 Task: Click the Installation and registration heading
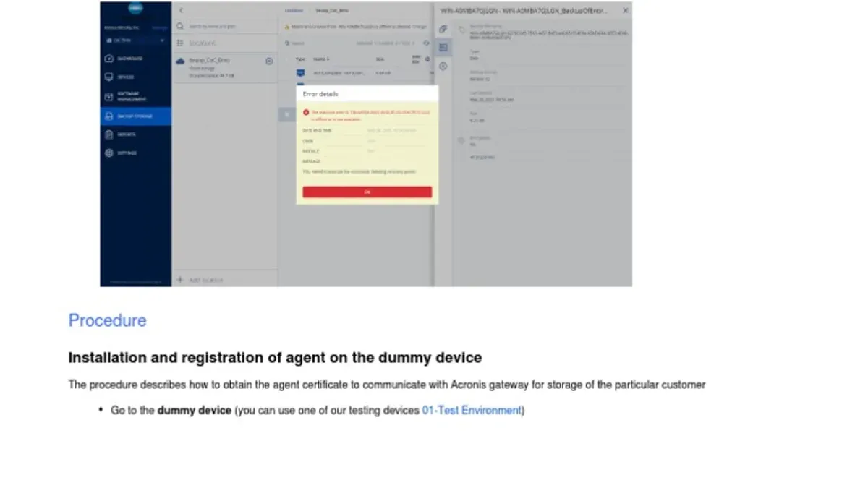coord(275,358)
